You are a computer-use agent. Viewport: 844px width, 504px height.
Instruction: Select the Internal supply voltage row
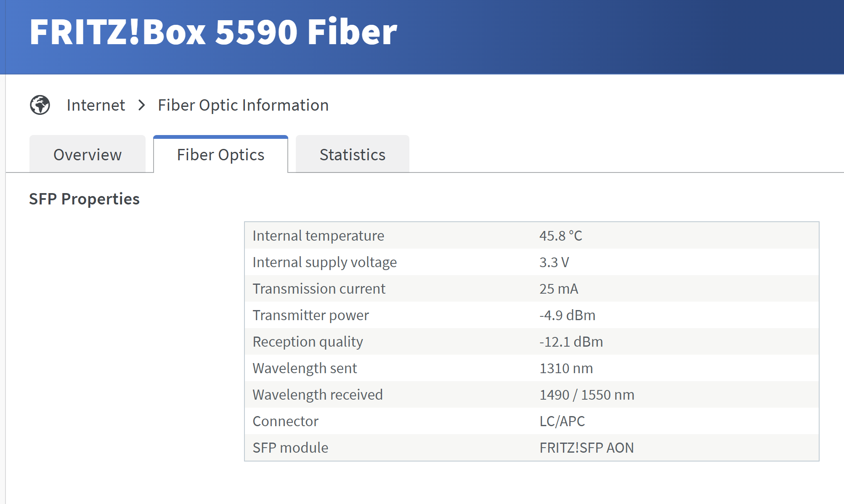tap(532, 262)
